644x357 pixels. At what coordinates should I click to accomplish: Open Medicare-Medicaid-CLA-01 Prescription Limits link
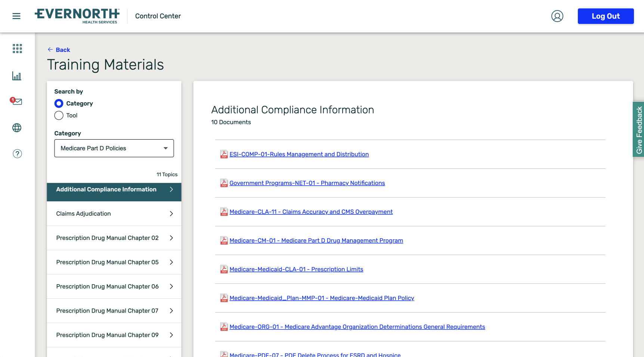click(x=296, y=269)
